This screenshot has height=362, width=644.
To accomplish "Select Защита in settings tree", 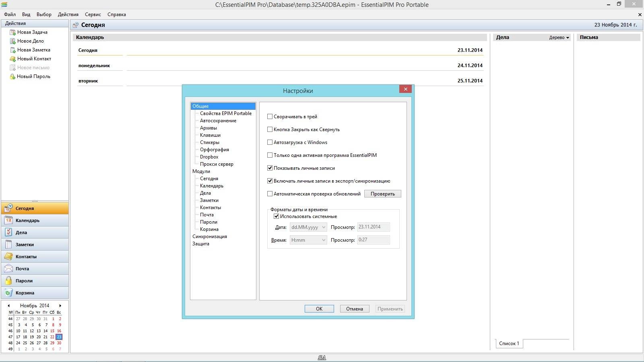I will (201, 244).
